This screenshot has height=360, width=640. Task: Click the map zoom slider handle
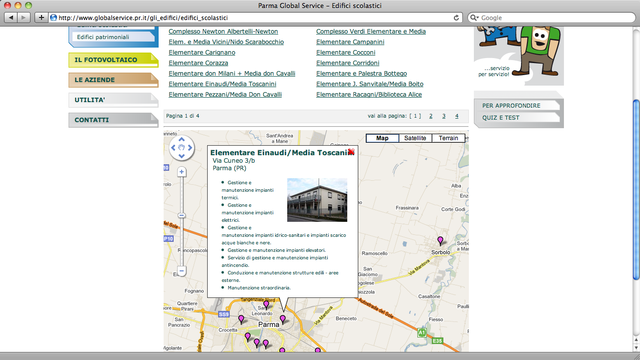(x=182, y=215)
